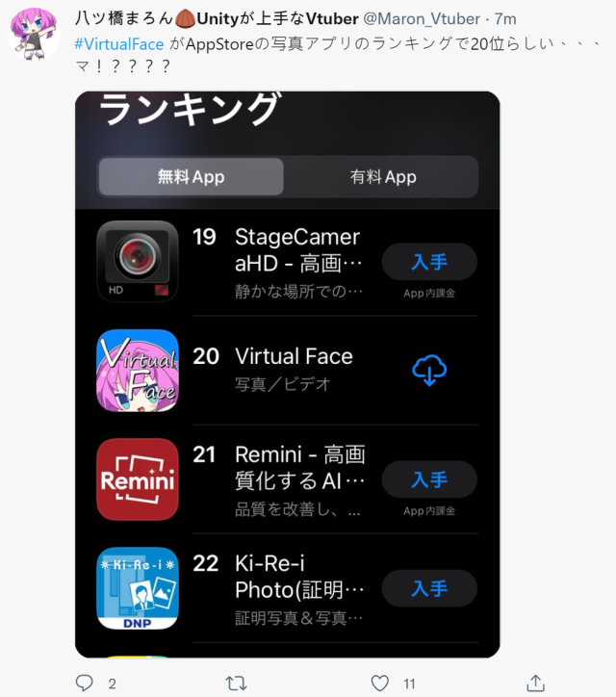Open the tweet author's profile avatar

click(35, 34)
